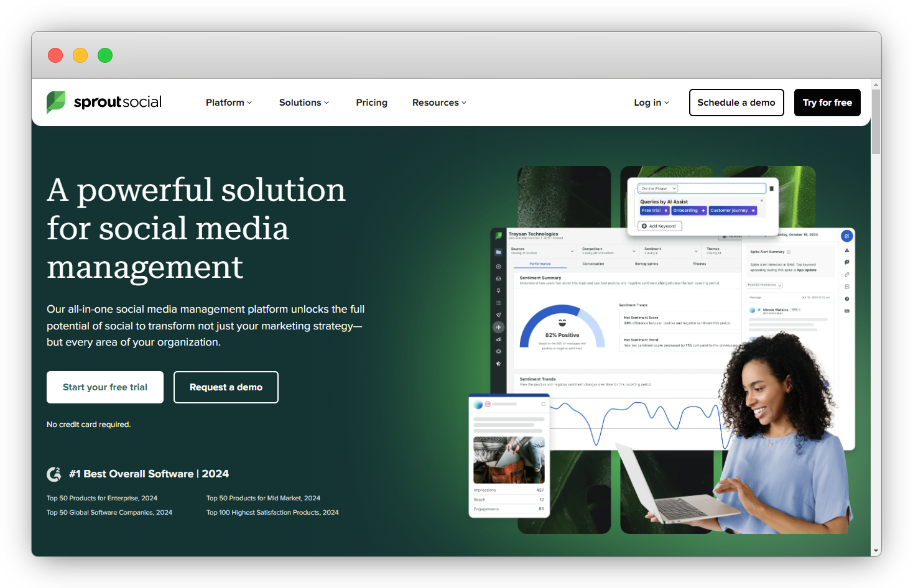
Task: Switch to the Conversation tab
Action: 592,264
